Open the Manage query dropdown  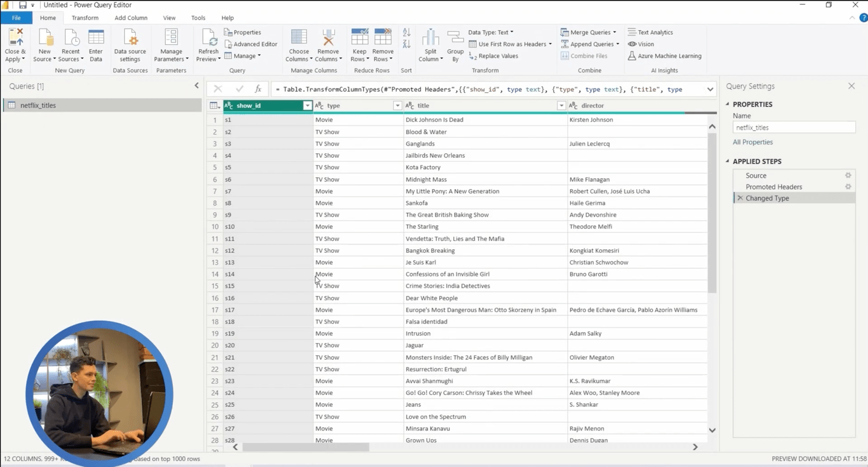(243, 56)
